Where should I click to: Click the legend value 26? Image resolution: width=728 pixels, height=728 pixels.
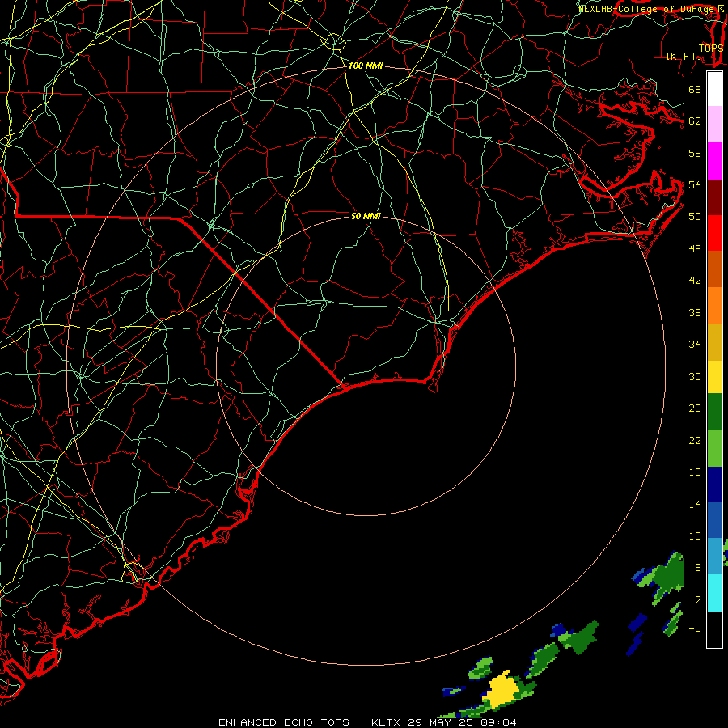[x=695, y=408]
